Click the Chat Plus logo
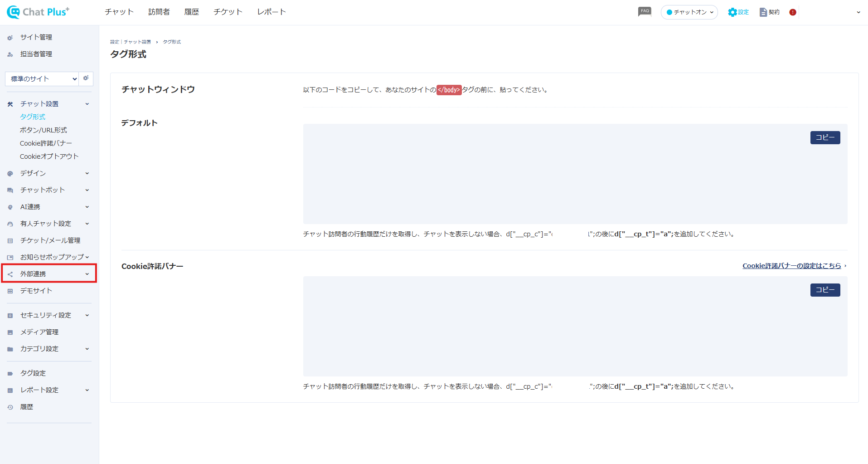 coord(38,12)
